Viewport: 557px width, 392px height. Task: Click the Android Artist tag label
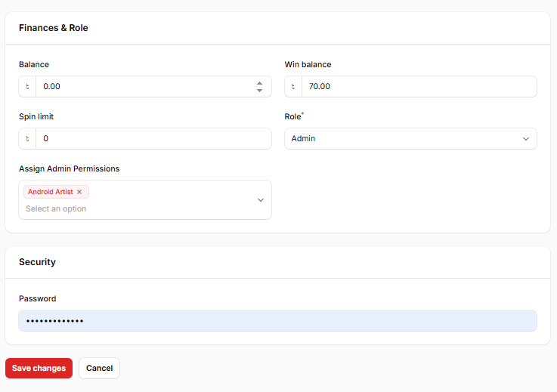point(51,192)
